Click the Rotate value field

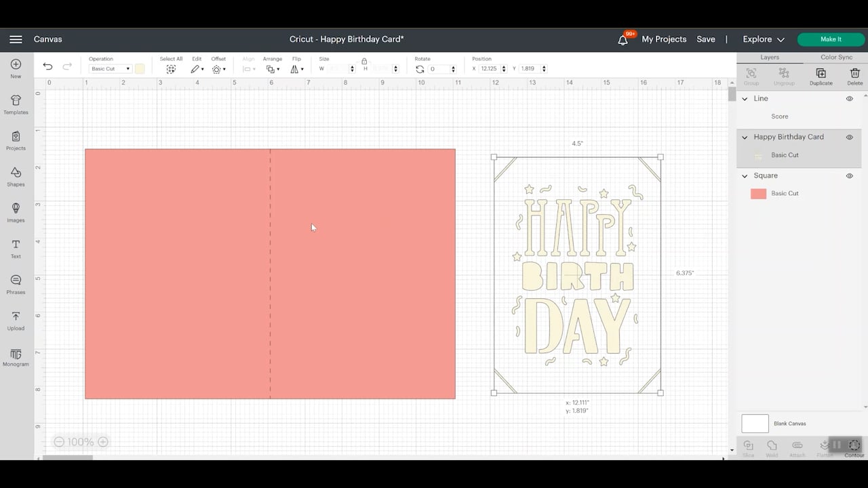coord(438,69)
